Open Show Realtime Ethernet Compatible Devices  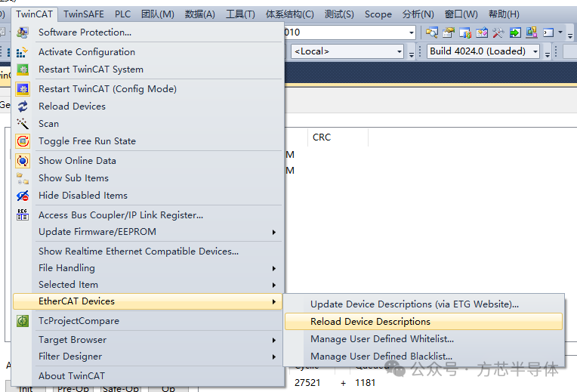click(147, 252)
